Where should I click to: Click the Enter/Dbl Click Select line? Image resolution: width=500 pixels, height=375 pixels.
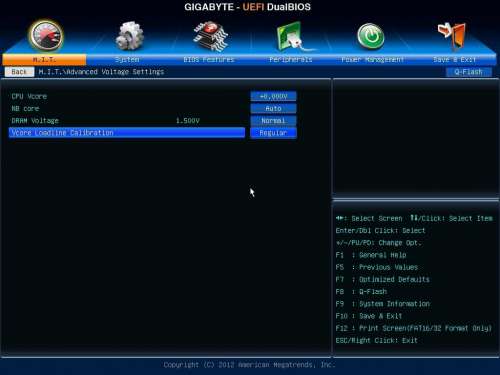tap(381, 231)
